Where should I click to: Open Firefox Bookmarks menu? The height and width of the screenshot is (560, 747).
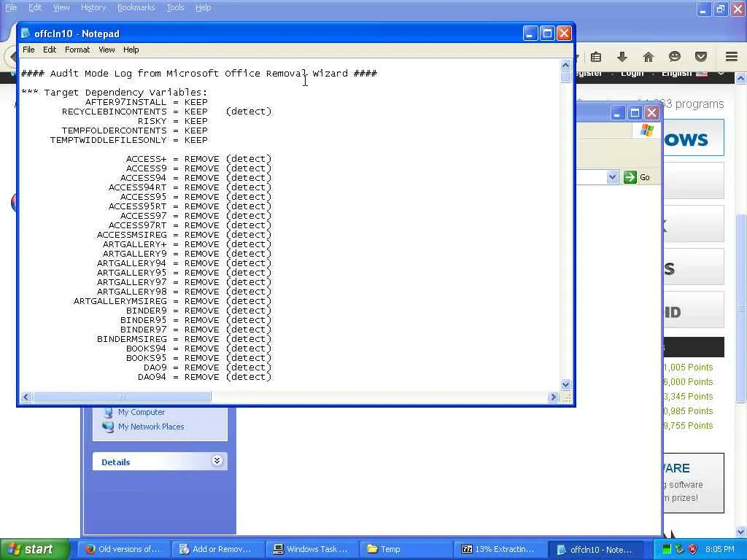click(136, 7)
